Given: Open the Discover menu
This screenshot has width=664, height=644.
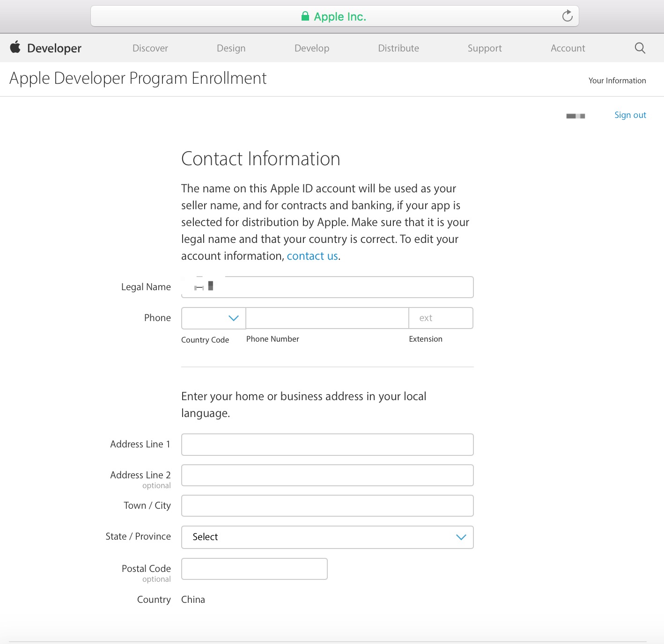Looking at the screenshot, I should (x=150, y=48).
